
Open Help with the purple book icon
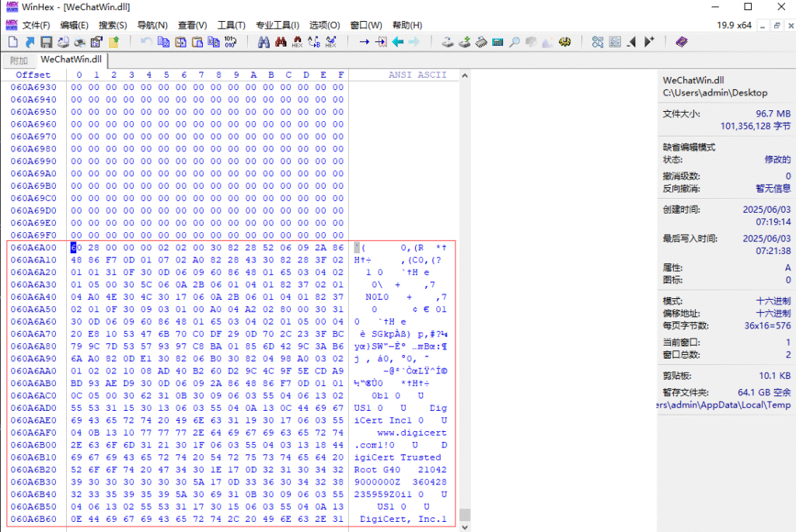pyautogui.click(x=682, y=42)
